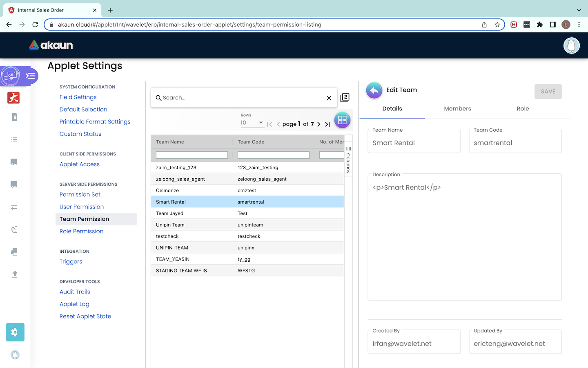
Task: Click the copy pages icon beside search
Action: 345,98
